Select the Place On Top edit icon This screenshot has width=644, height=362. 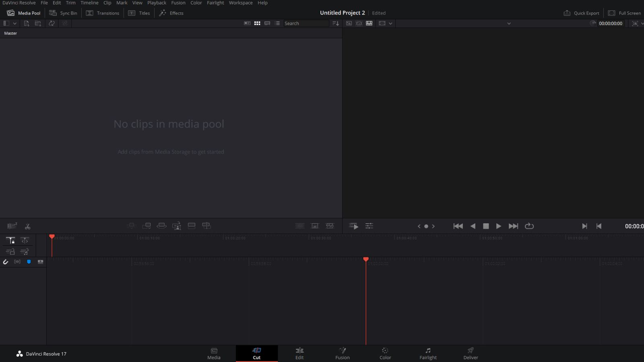[192, 226]
